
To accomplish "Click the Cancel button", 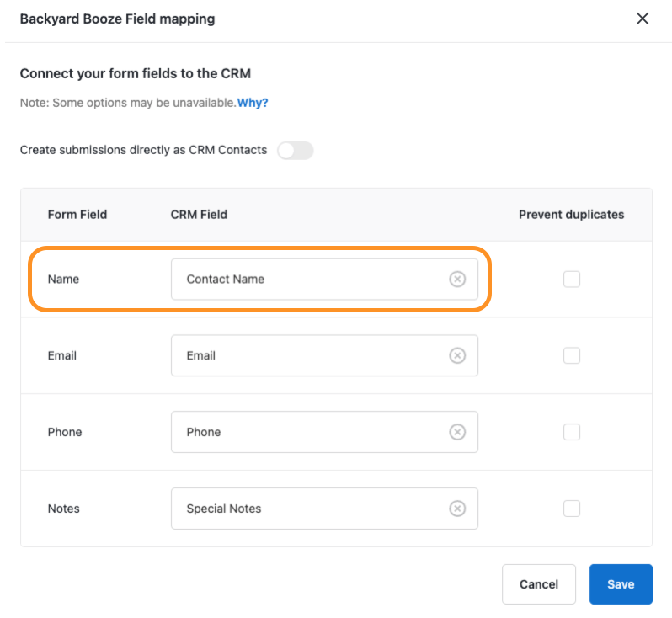I will pos(539,584).
